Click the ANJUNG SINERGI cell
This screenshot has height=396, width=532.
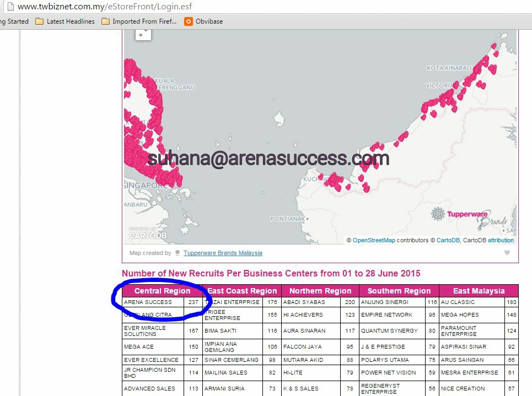[392, 302]
